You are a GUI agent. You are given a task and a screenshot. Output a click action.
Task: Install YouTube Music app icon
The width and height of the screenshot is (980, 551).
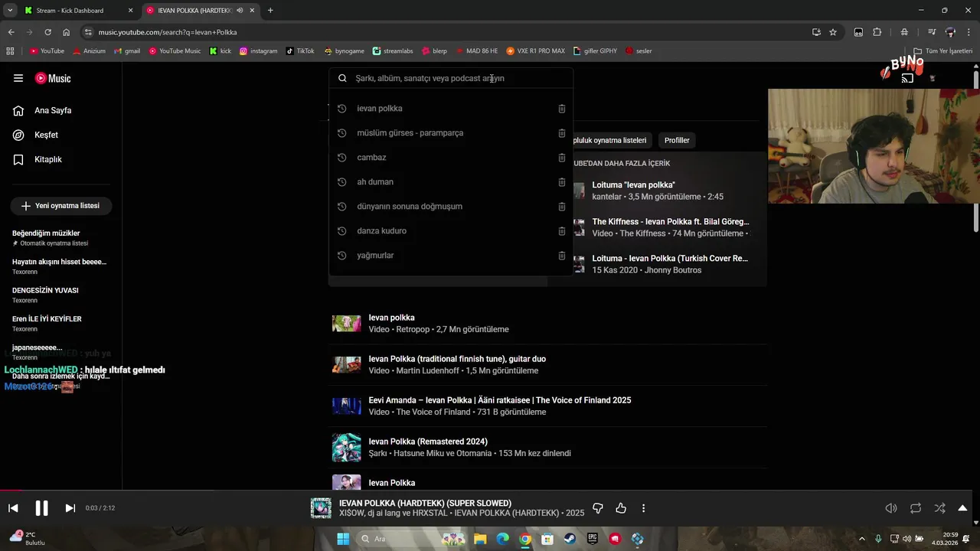coord(816,32)
